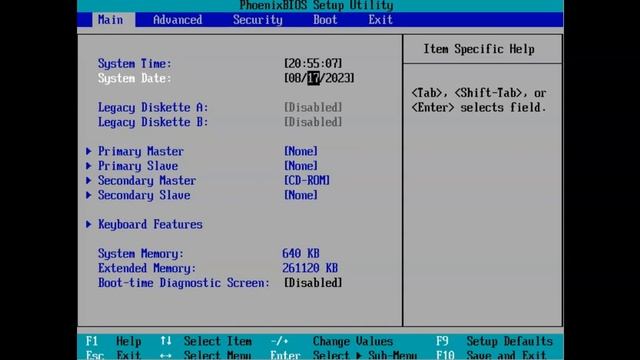Expand the Secondary Slave arrow
Image resolution: width=640 pixels, height=360 pixels.
click(x=89, y=195)
